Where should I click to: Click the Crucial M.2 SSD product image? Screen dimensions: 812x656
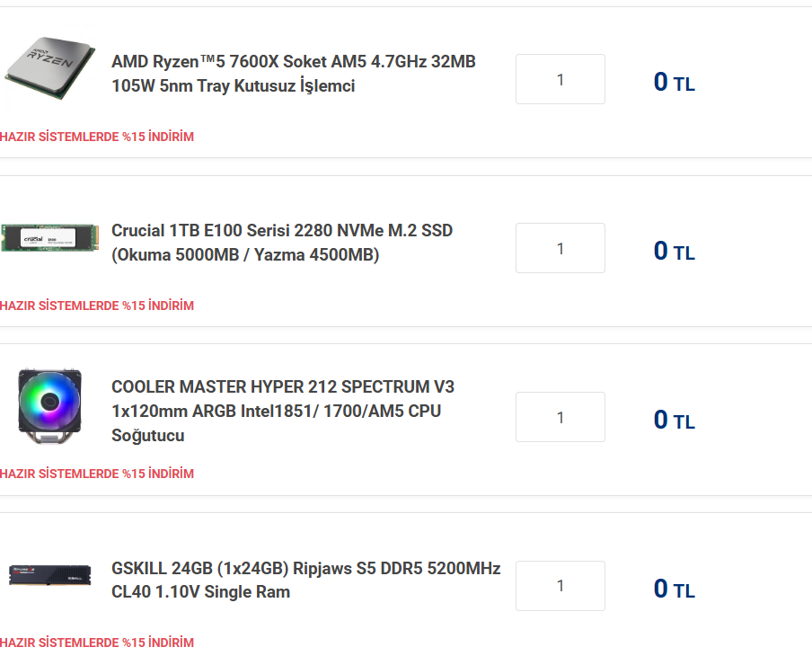pyautogui.click(x=49, y=238)
